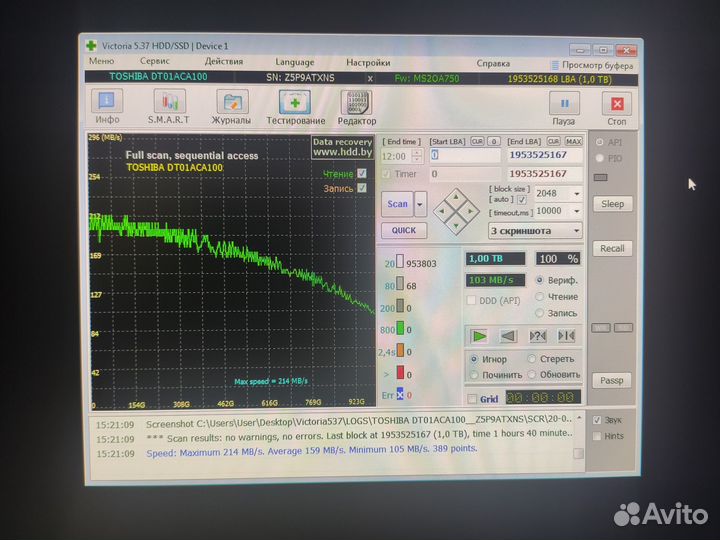Click the MAX button for End LBA
This screenshot has width=720, height=540.
[x=573, y=141]
